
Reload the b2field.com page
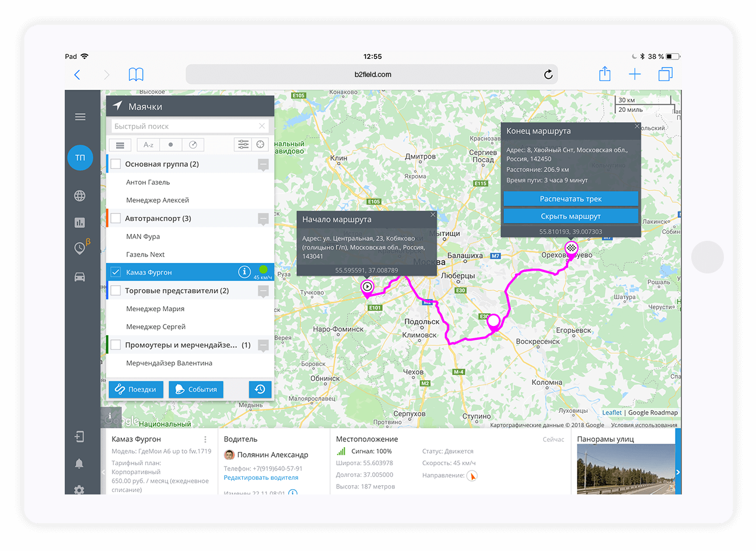[548, 74]
